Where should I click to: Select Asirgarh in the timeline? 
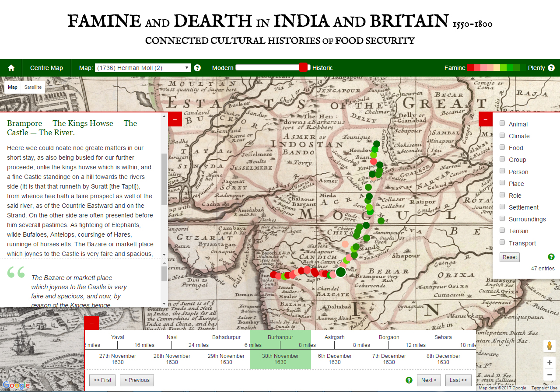335,337
